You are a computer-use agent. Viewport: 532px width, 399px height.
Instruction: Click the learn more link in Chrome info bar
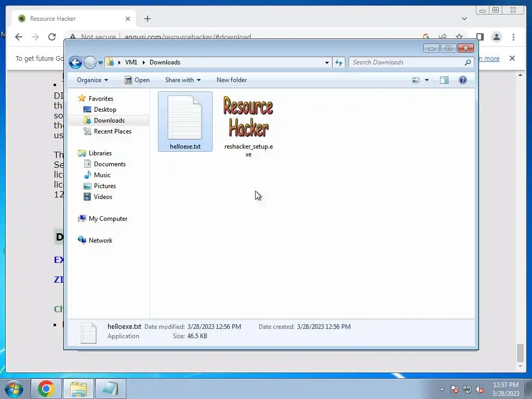(x=489, y=58)
